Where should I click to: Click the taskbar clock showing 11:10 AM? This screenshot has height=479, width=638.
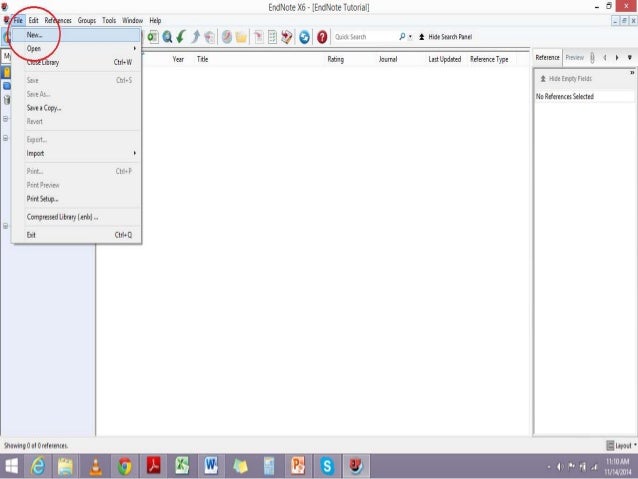[618, 466]
